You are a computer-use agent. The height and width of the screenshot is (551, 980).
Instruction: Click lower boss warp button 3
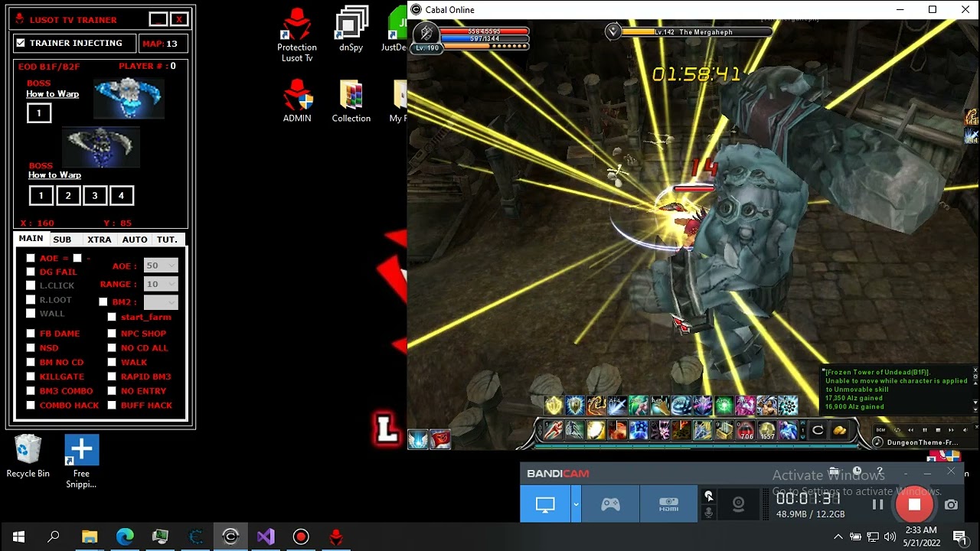tap(94, 196)
